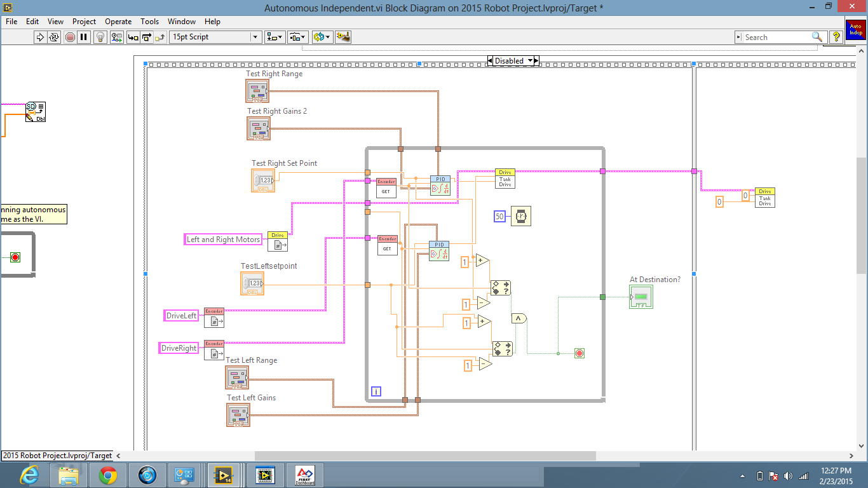Screen dimensions: 868x488
Task: Click the loop iteration terminal i
Action: 376,391
